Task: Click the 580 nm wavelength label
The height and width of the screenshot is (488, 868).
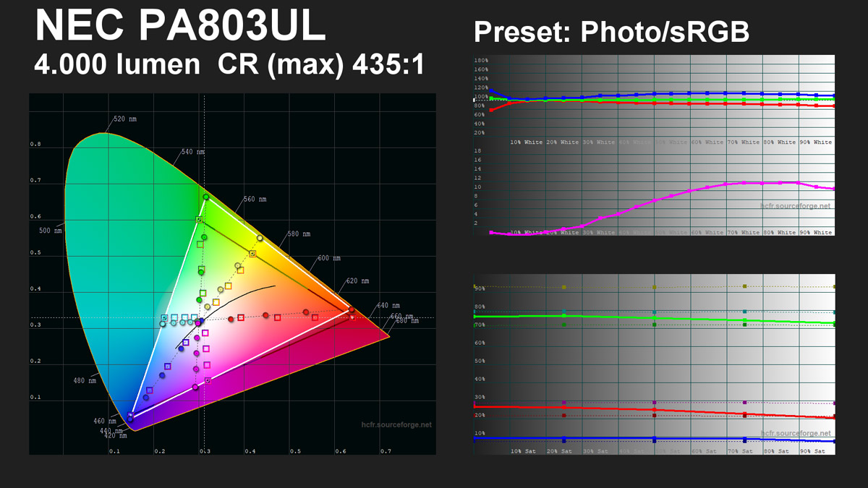Action: [x=298, y=234]
